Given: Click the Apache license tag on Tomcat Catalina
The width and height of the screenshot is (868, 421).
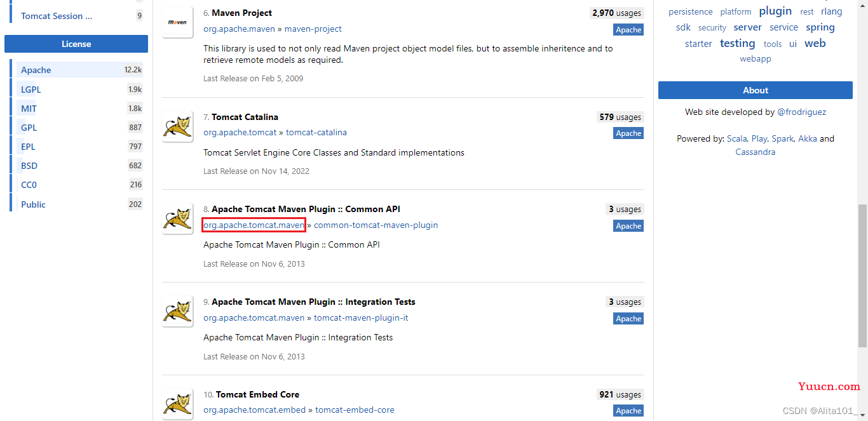Looking at the screenshot, I should [628, 133].
